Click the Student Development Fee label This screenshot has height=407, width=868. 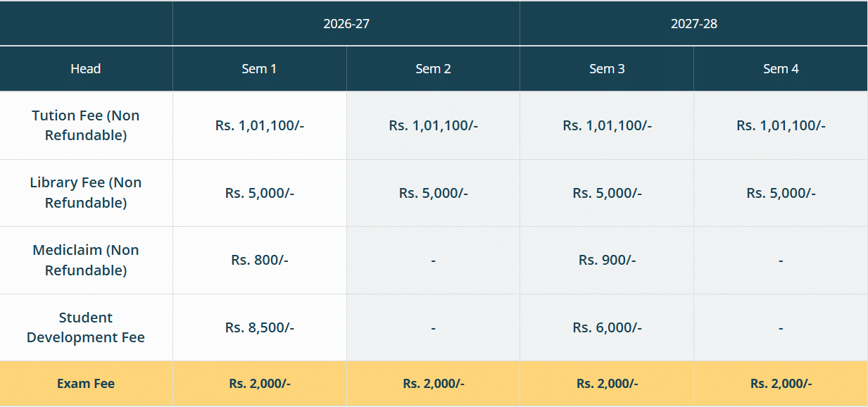(86, 327)
